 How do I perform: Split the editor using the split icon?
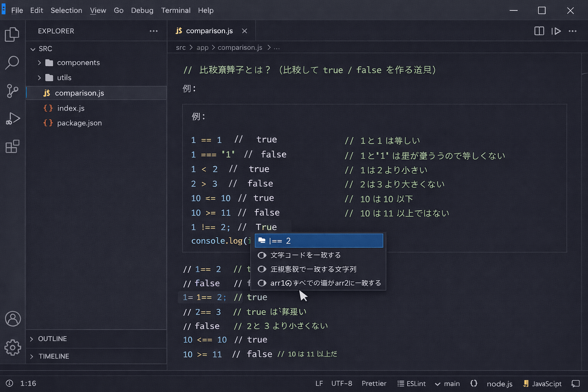[539, 31]
